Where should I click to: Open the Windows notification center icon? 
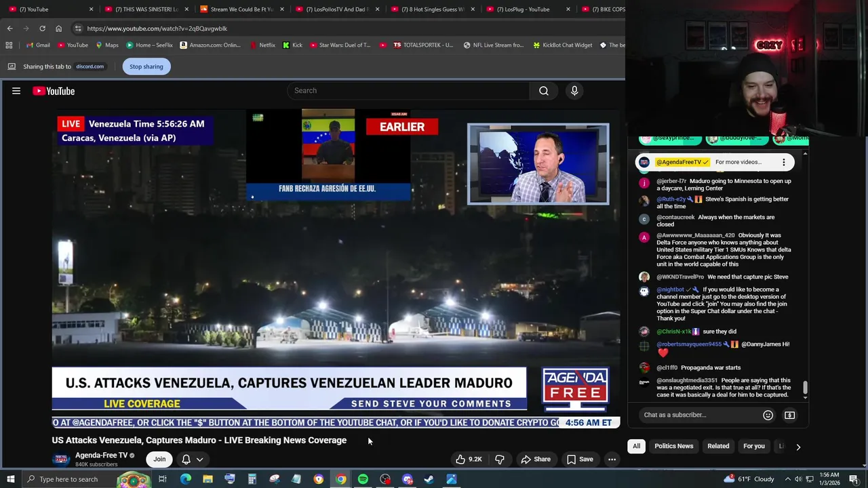coord(854,479)
